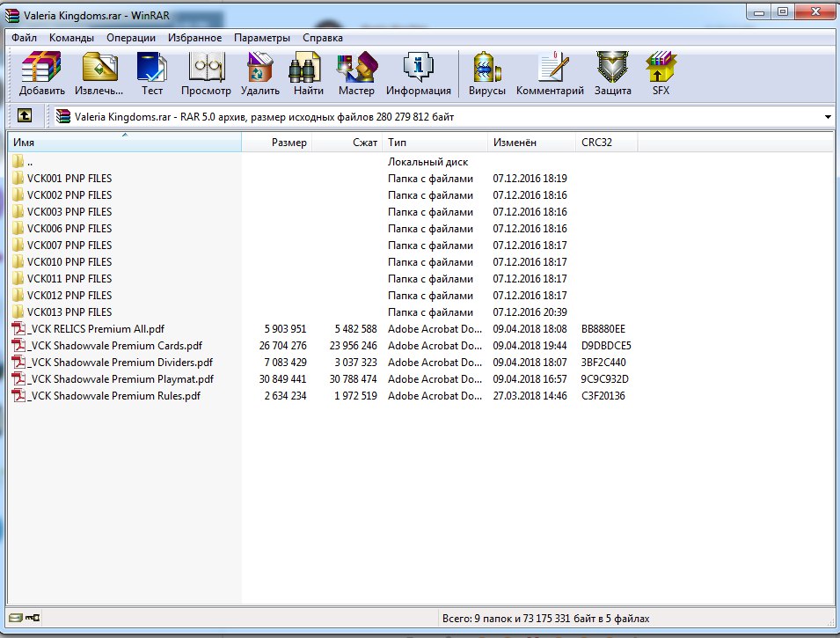Select _VCK Shadowvale Premium Rules.pdf
840x638 pixels.
(114, 396)
